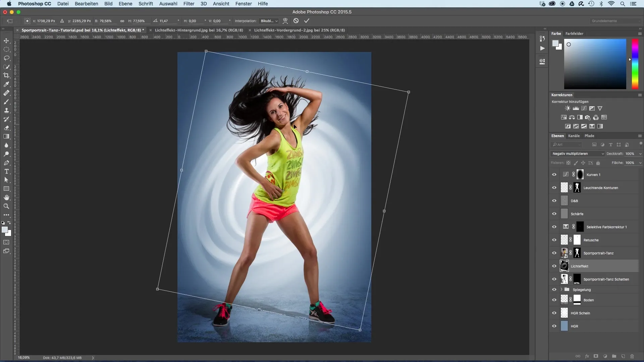
Task: Toggle Quick Mask mode
Action: 6,242
